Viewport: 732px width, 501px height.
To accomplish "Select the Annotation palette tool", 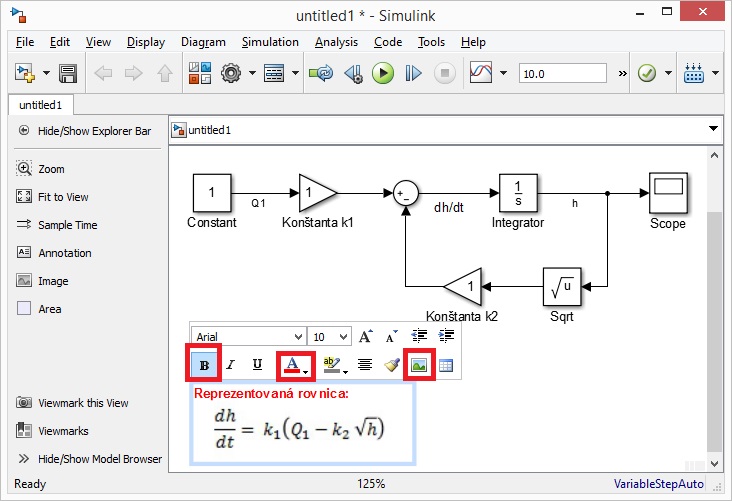I will point(54,253).
